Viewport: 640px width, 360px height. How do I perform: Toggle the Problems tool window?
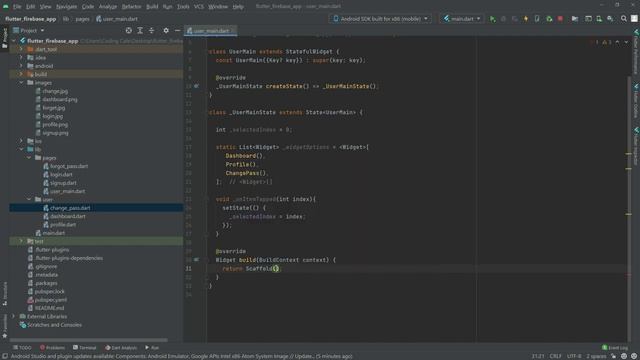coord(52,348)
